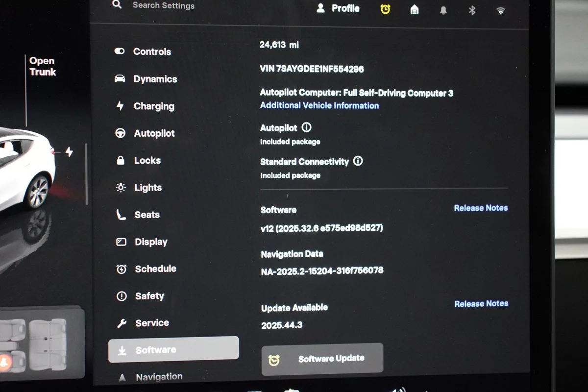This screenshot has width=588, height=392.
Task: Open the alarm clock schedule icon
Action: pyautogui.click(x=385, y=9)
